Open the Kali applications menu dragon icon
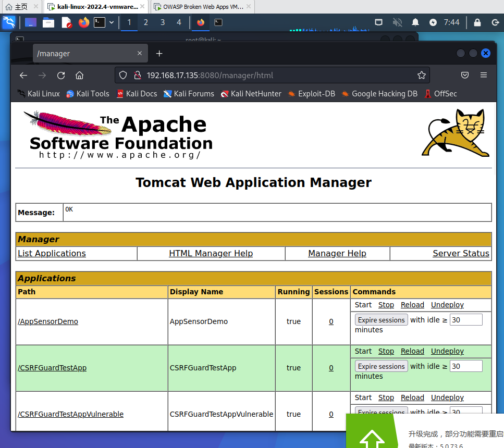 pos(9,22)
